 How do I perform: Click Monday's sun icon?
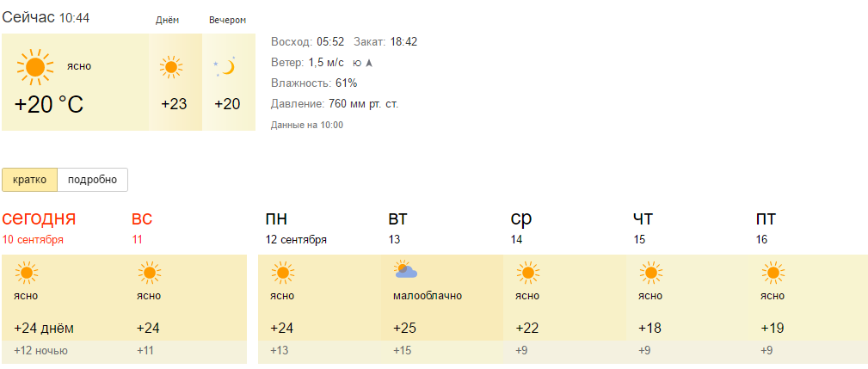pyautogui.click(x=283, y=274)
